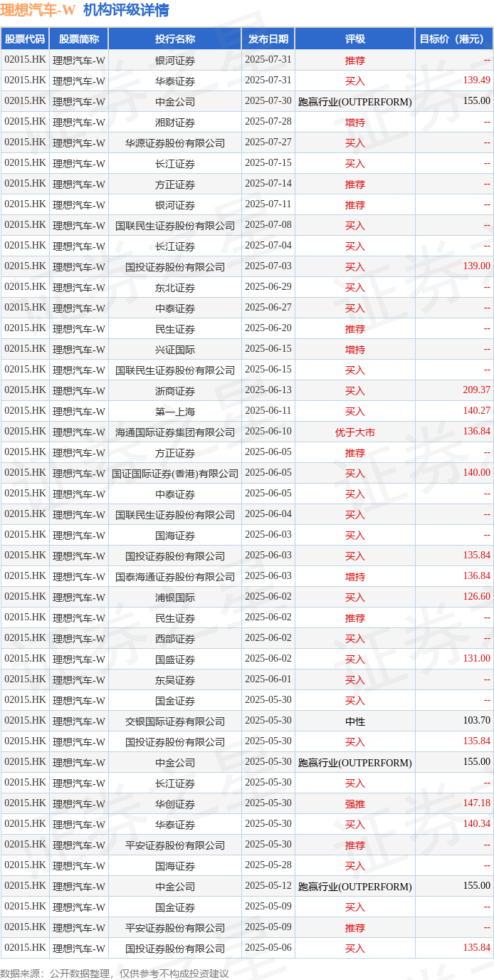Viewport: 494px width, 980px height.
Task: Select target price 209.37
Action: tap(476, 390)
